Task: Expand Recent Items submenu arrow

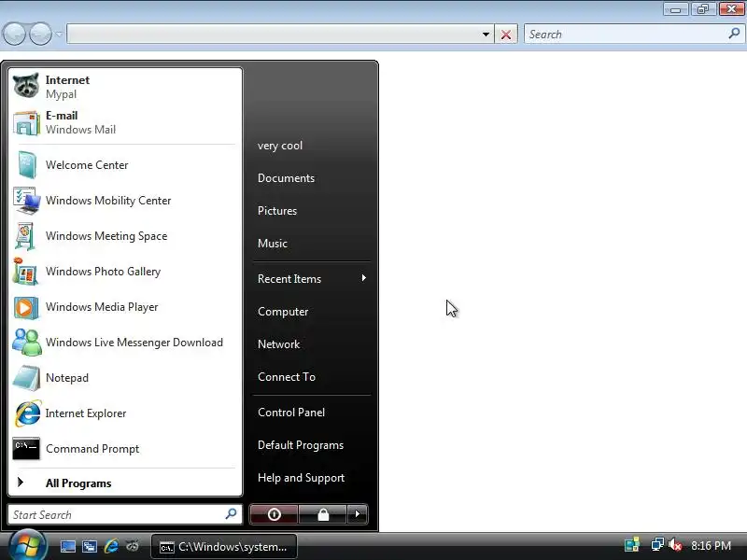Action: pyautogui.click(x=363, y=277)
